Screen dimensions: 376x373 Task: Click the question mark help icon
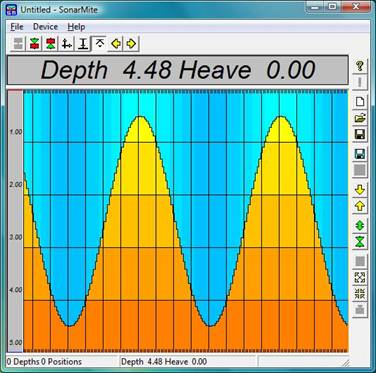pyautogui.click(x=360, y=65)
